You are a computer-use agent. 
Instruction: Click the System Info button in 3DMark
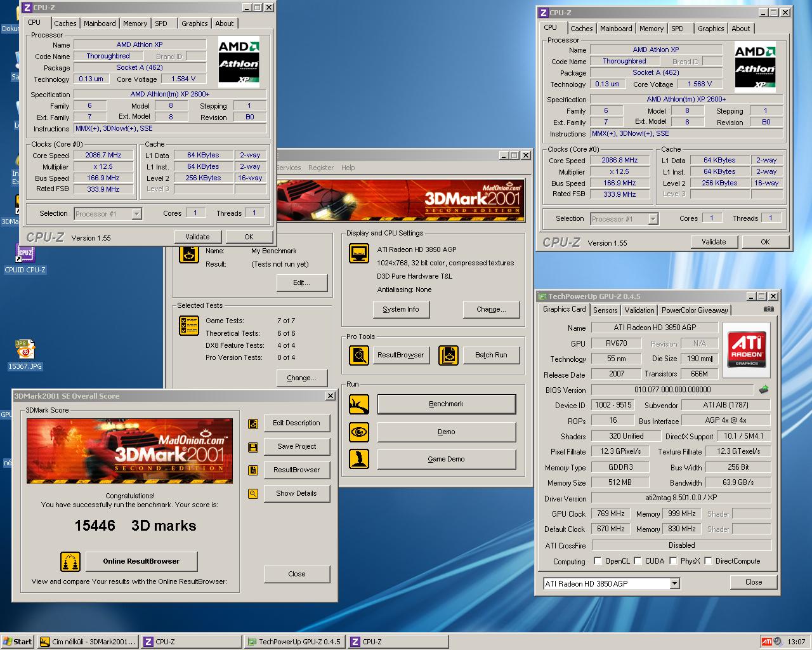pos(401,309)
